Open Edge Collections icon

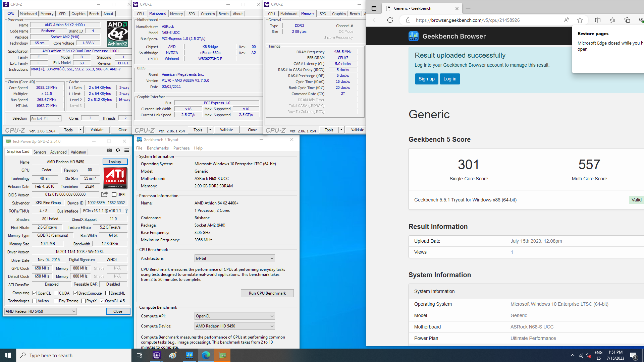click(627, 20)
